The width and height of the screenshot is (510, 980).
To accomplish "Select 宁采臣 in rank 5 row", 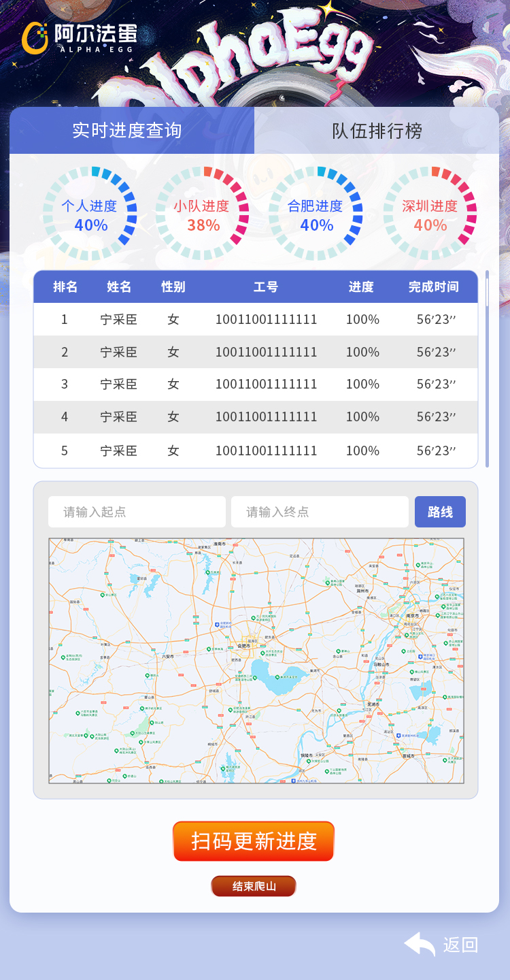I will 119,451.
